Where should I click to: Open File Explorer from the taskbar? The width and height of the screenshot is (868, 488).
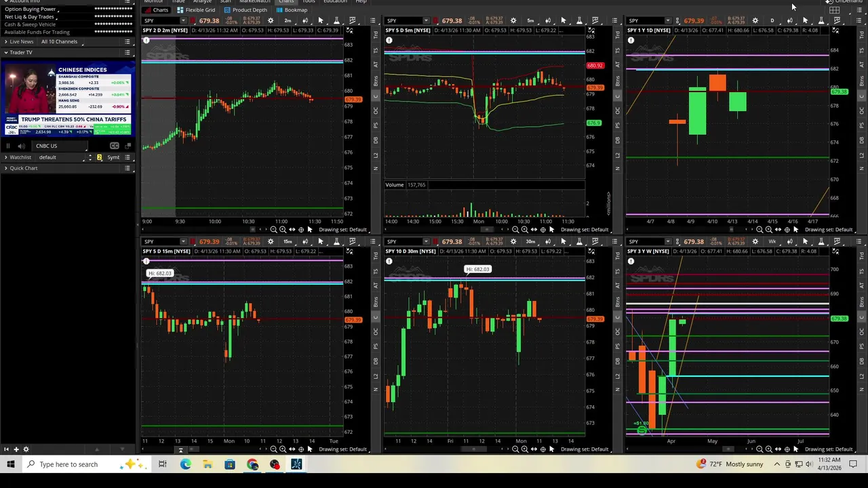point(208,464)
